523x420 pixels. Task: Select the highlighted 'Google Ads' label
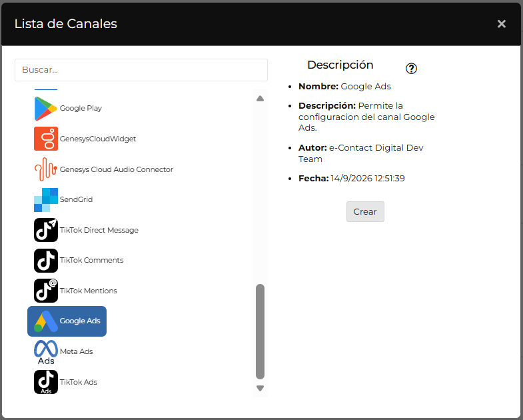point(80,321)
